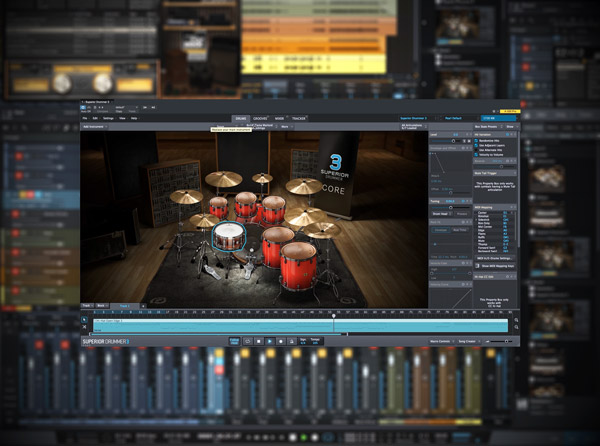The height and width of the screenshot is (446, 600).
Task: Click the Follow Host button
Action: [x=235, y=341]
